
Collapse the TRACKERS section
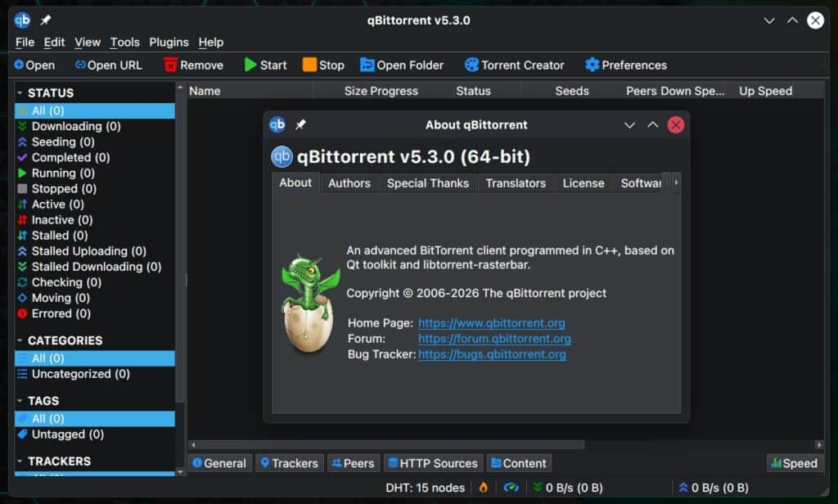[20, 461]
